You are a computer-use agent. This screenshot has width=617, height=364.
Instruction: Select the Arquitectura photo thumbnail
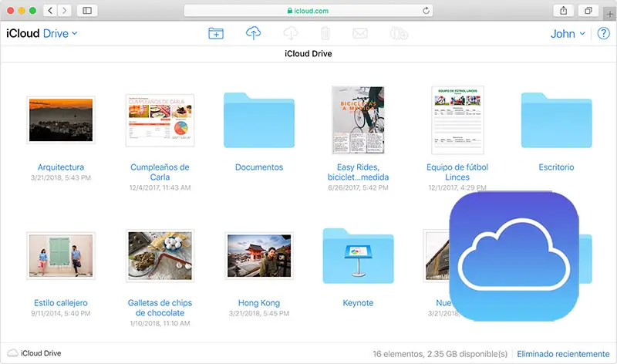61,120
